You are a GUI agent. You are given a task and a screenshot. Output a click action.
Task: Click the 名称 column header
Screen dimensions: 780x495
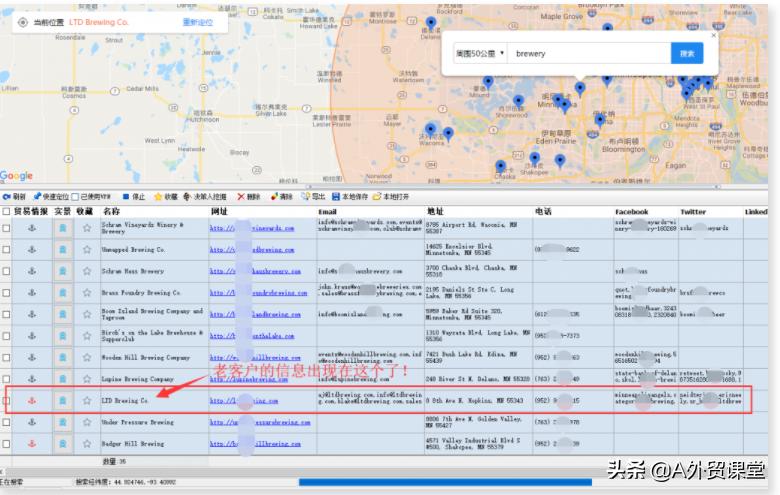click(x=111, y=212)
